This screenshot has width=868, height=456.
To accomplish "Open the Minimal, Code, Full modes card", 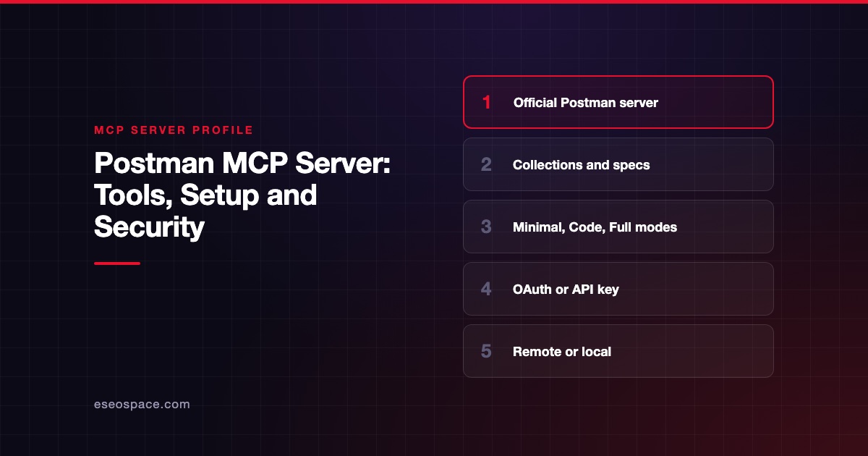I will point(618,227).
